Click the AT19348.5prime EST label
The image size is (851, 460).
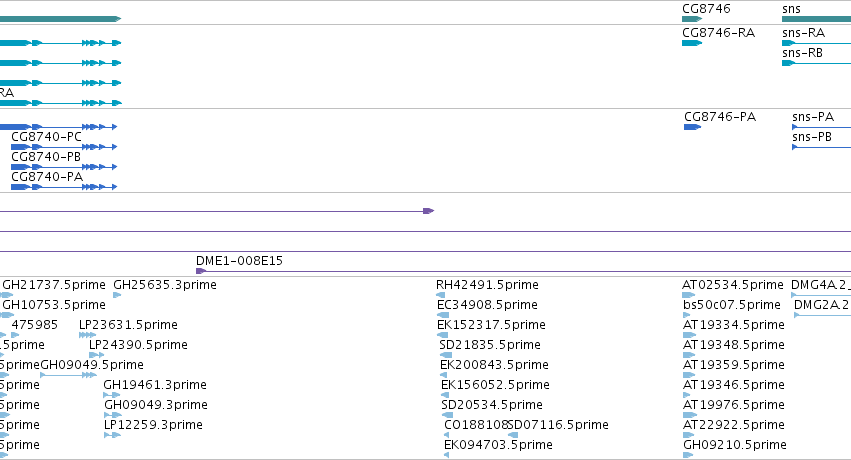coord(734,345)
